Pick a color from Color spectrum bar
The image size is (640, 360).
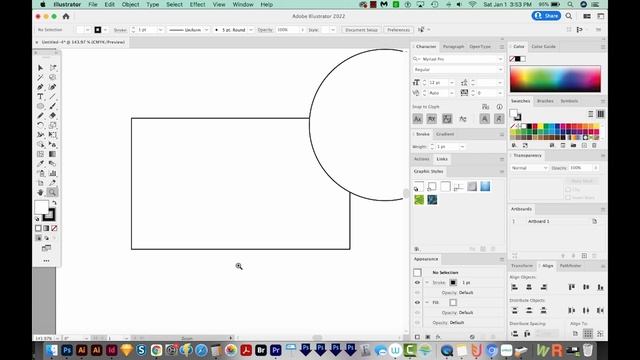(555, 79)
